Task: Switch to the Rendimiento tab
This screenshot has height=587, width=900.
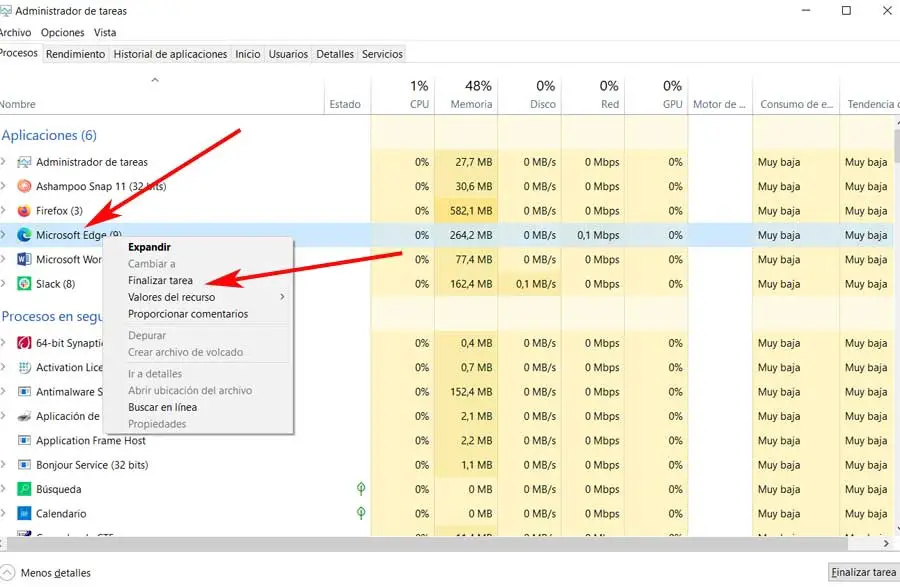Action: [x=75, y=54]
